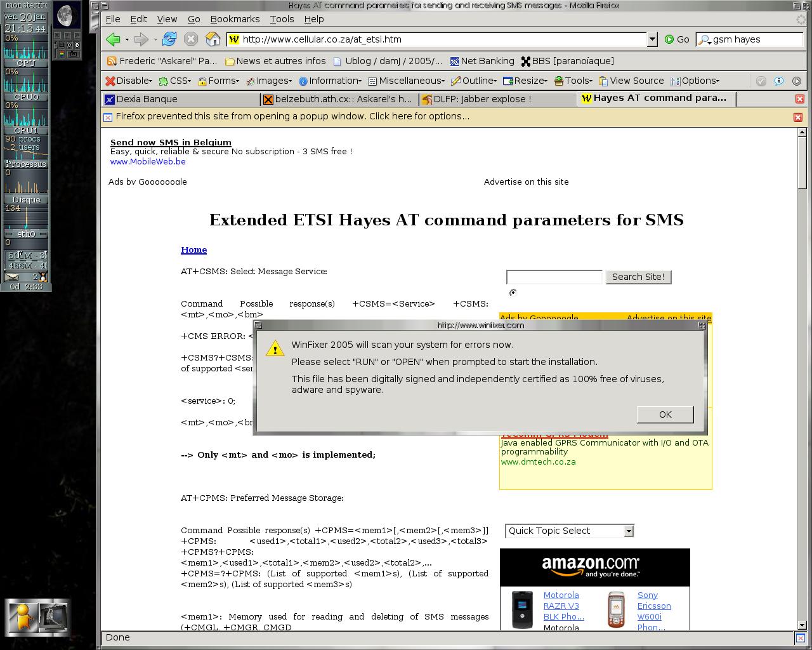Click the Search Site! button
The image size is (812, 650).
pyautogui.click(x=638, y=277)
